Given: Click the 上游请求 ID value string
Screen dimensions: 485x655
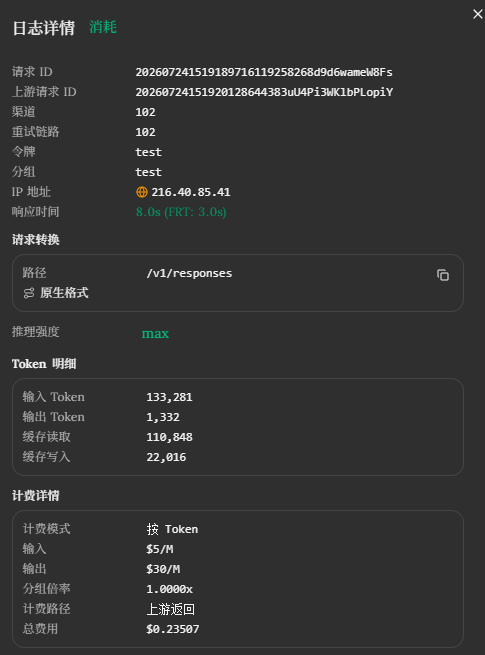Looking at the screenshot, I should (x=264, y=92).
